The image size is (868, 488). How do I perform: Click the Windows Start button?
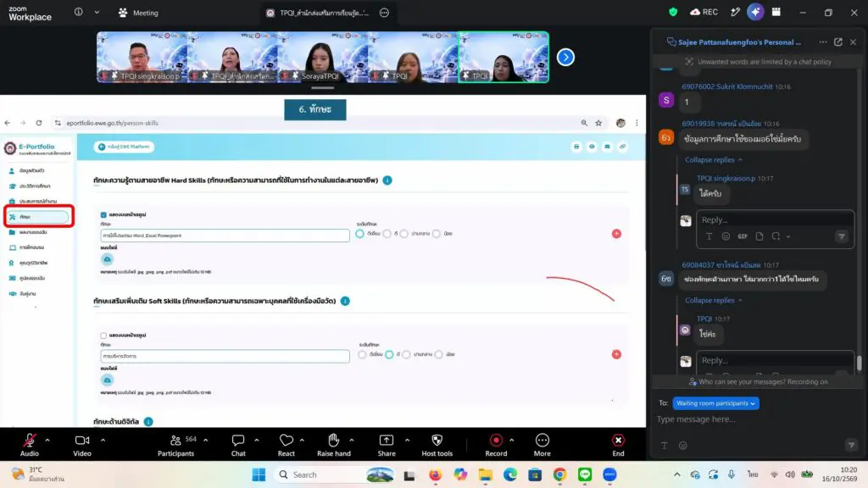tap(259, 474)
